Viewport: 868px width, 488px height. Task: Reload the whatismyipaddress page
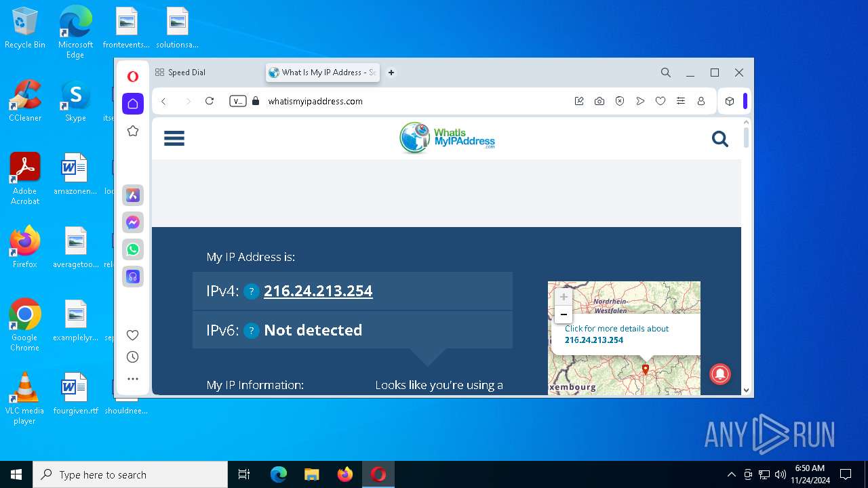[x=210, y=101]
